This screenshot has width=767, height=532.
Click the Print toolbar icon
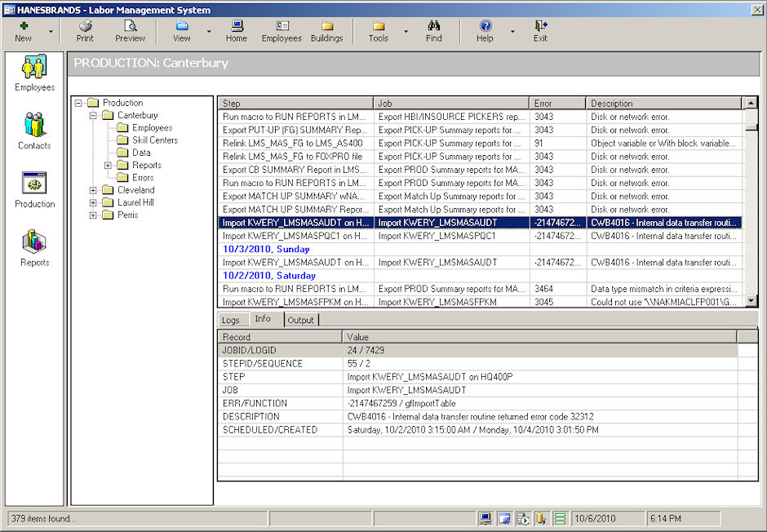85,31
